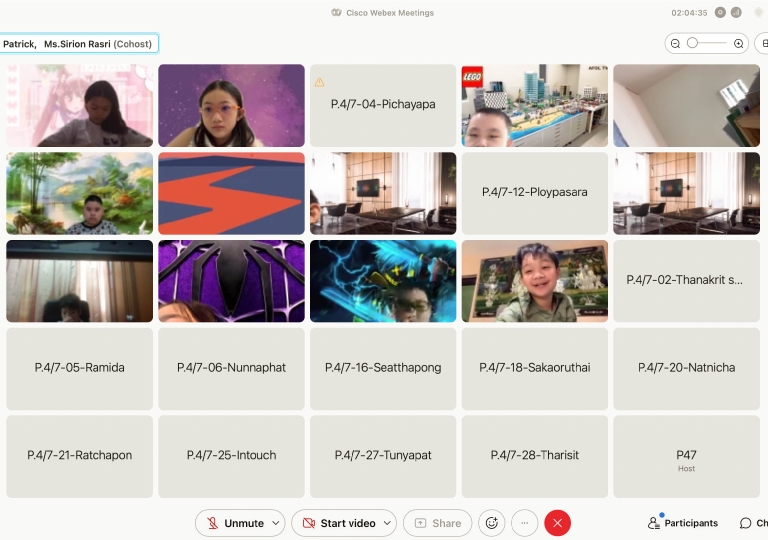Viewport: 768px width, 540px height.
Task: Leave meeting with red X button
Action: (557, 523)
